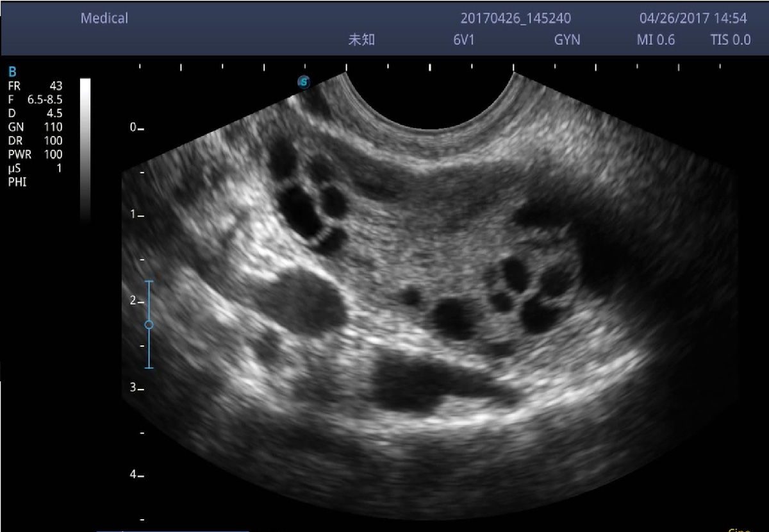Click the D 4.5 depth parameter
769x532 pixels.
tap(35, 113)
